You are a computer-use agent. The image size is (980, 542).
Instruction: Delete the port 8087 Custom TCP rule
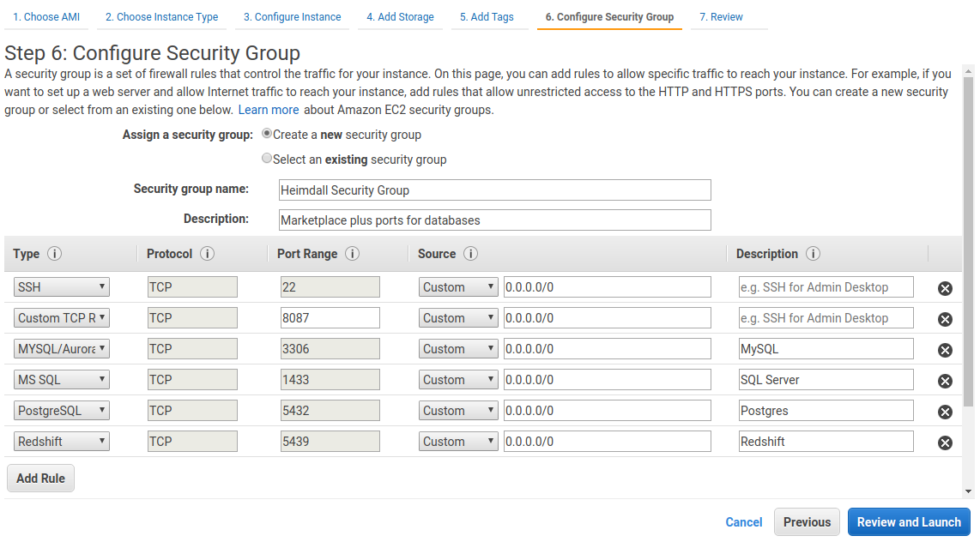(945, 319)
